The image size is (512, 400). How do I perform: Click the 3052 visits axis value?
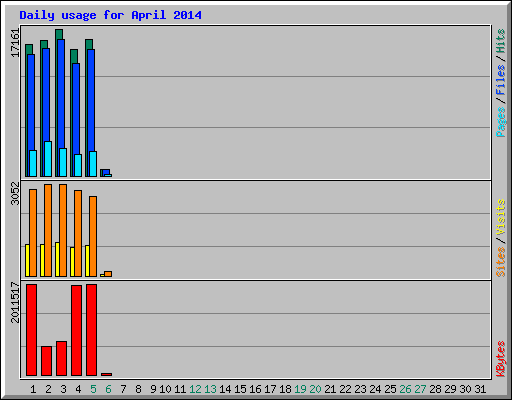pyautogui.click(x=15, y=193)
